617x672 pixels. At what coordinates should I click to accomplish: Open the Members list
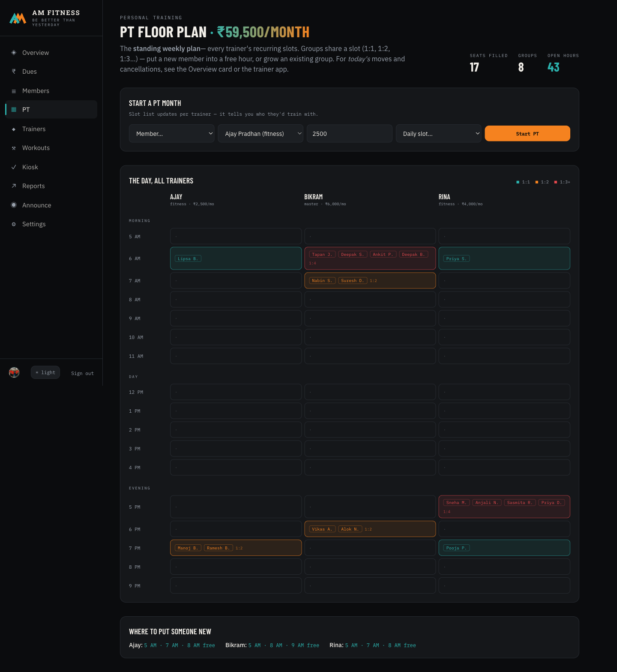click(51, 91)
